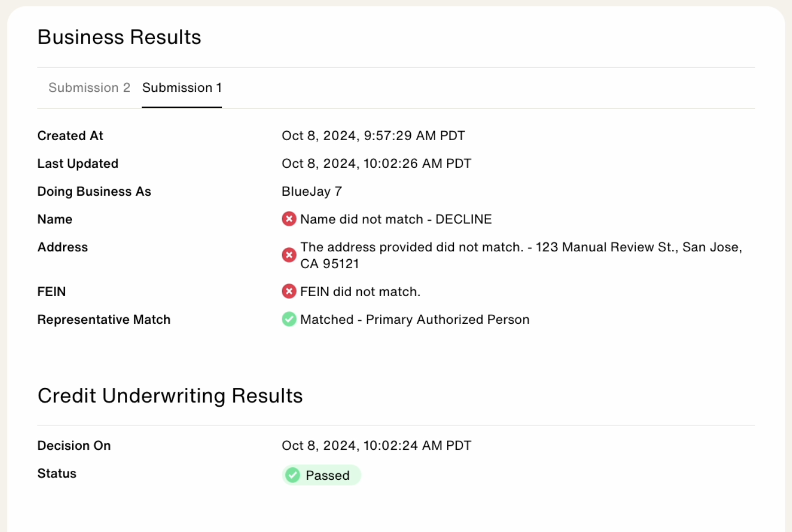Click the green check icon for Representative Match
The width and height of the screenshot is (792, 532).
(x=289, y=319)
